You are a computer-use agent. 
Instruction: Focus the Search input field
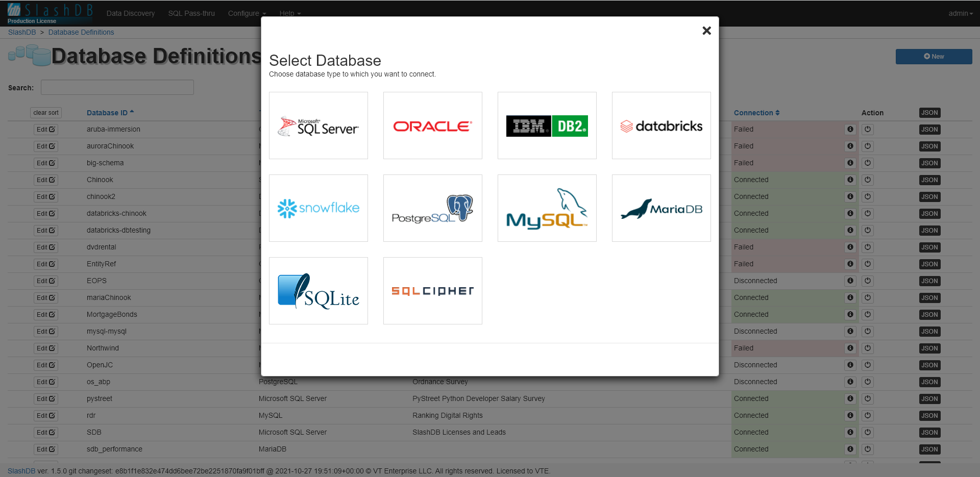(x=117, y=87)
